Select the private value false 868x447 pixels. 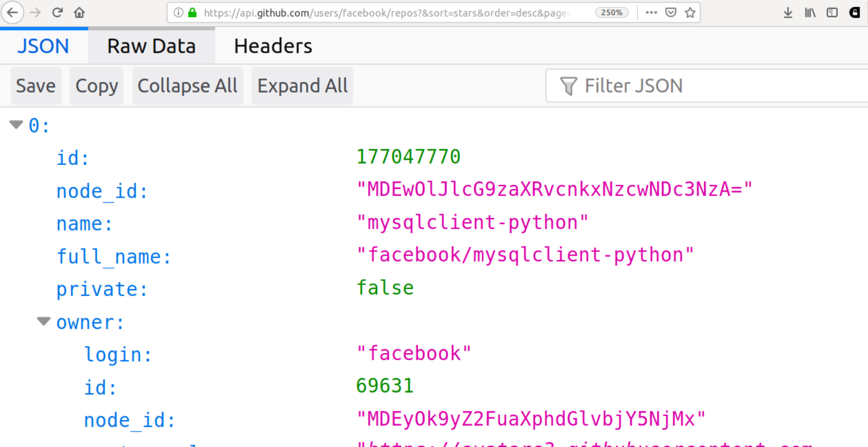click(x=385, y=288)
